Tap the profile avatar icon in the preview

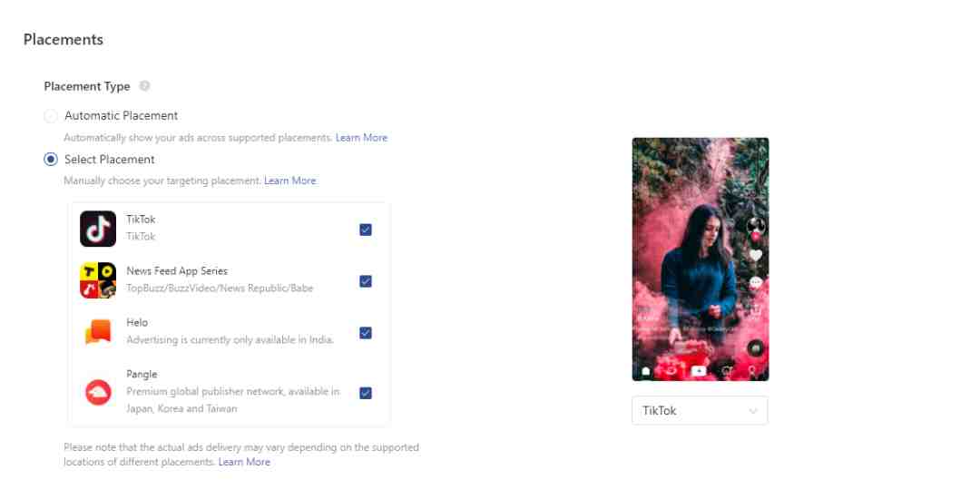click(756, 226)
